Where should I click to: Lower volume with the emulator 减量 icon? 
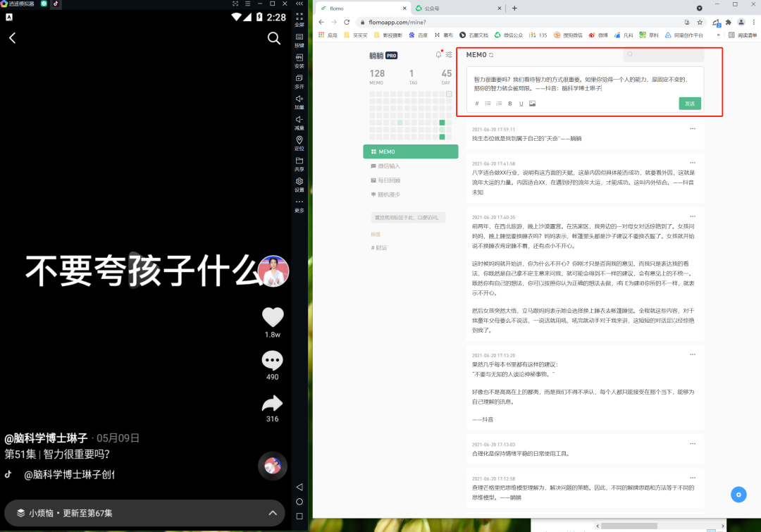tap(299, 120)
